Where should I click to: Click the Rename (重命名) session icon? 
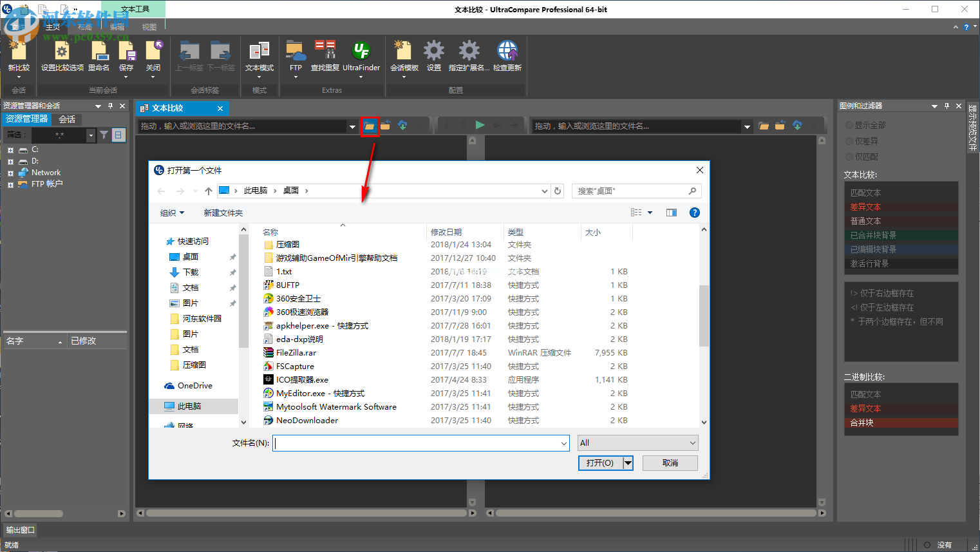[99, 52]
